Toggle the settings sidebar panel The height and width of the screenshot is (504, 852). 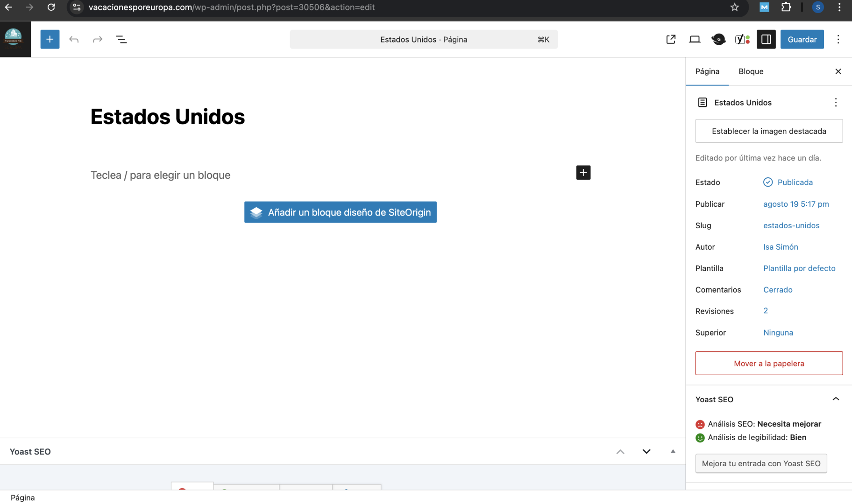[x=766, y=39]
